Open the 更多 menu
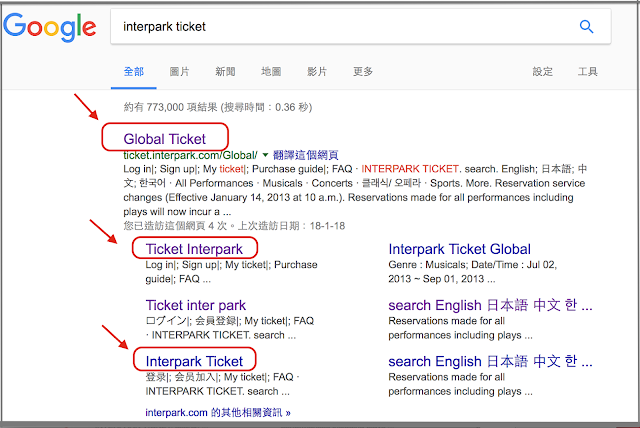The width and height of the screenshot is (640, 428). pos(363,72)
